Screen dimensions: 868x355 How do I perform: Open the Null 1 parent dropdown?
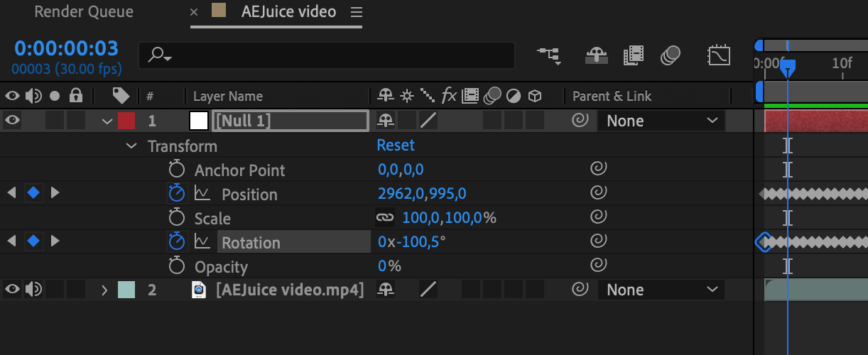point(661,121)
